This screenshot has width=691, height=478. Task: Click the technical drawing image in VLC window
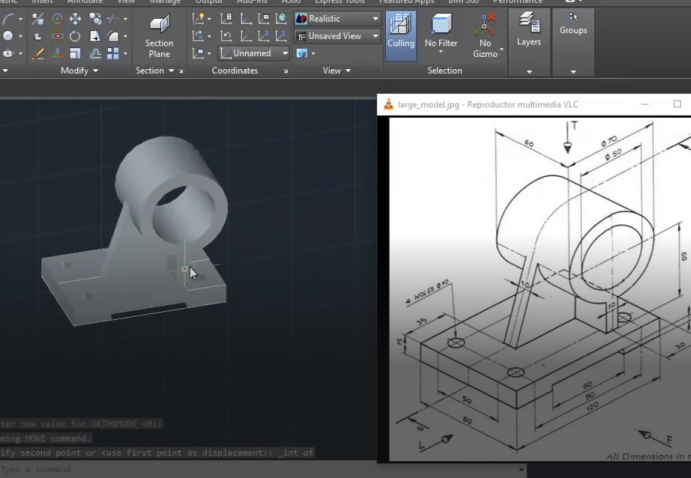coord(540,289)
